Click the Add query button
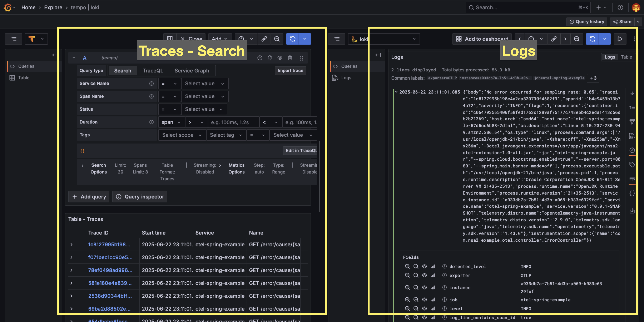The image size is (644, 322). (x=89, y=197)
